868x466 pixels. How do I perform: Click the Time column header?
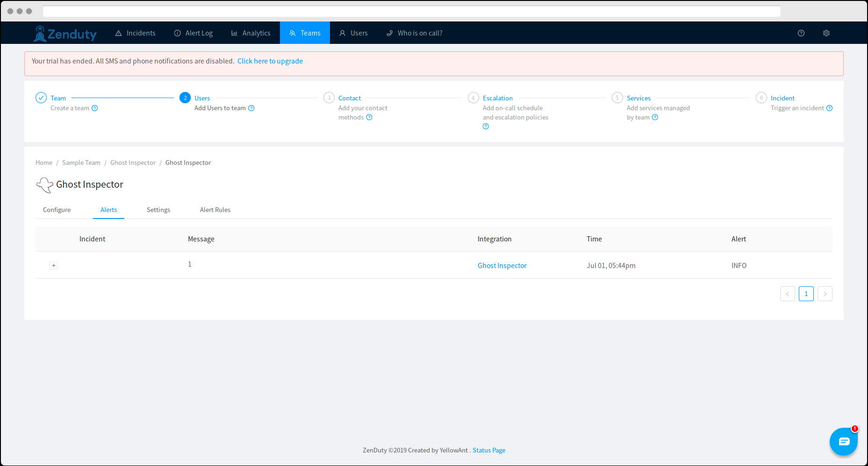[595, 239]
